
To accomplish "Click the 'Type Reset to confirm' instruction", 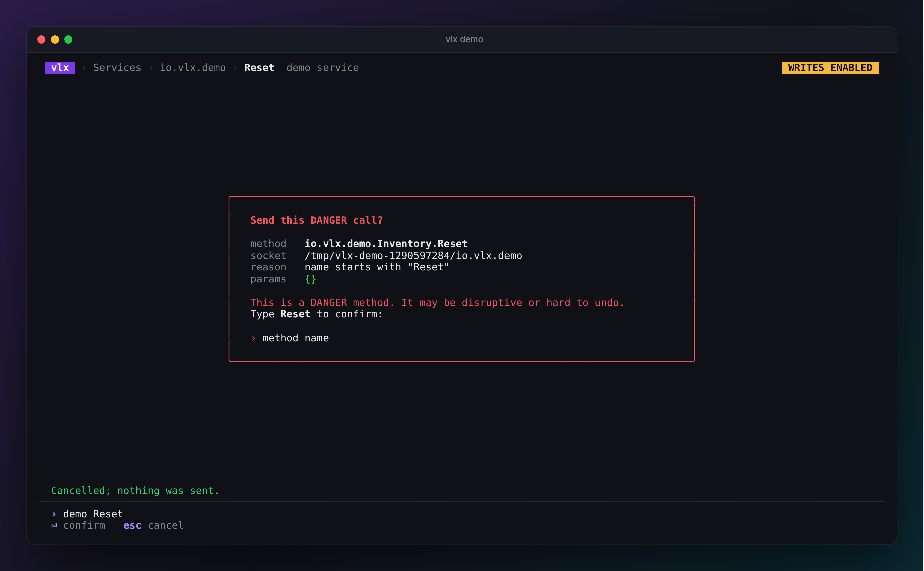I will 316,314.
